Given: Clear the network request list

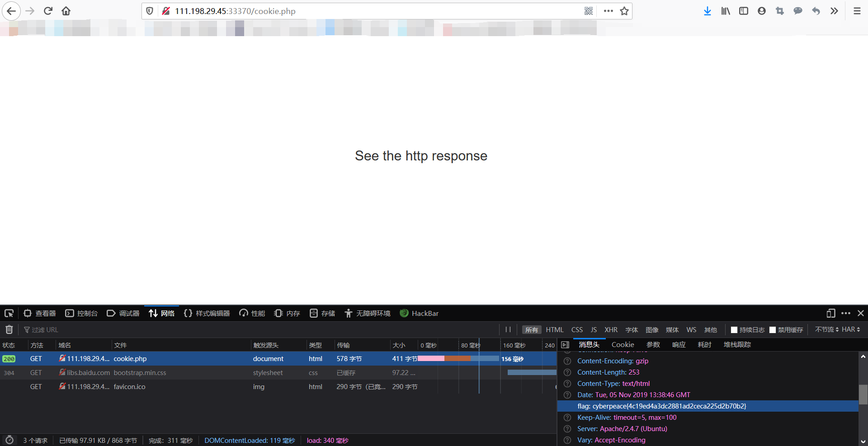Looking at the screenshot, I should click(x=9, y=329).
